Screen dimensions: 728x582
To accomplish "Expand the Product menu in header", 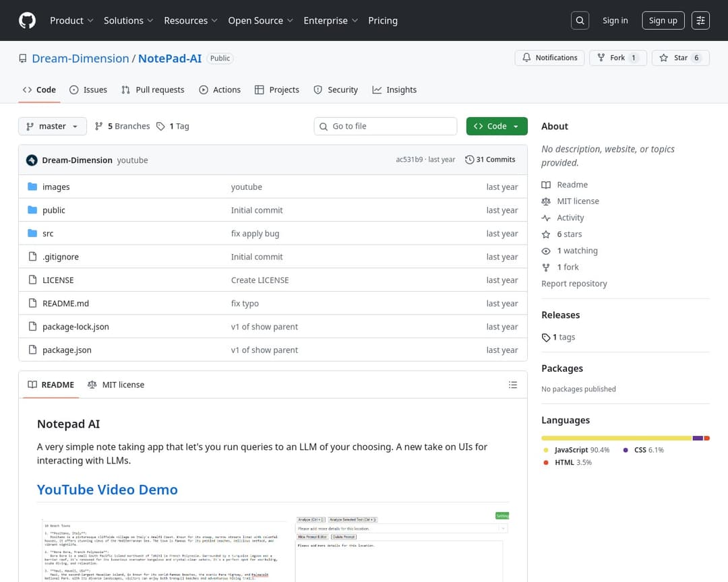I will tap(71, 21).
